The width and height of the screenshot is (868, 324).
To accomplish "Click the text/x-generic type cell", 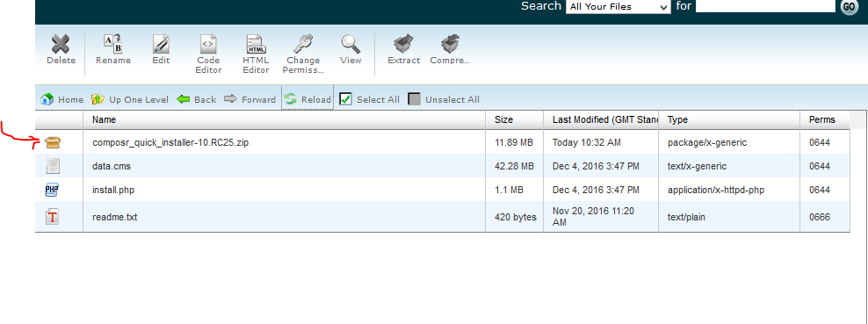I will (x=698, y=167).
